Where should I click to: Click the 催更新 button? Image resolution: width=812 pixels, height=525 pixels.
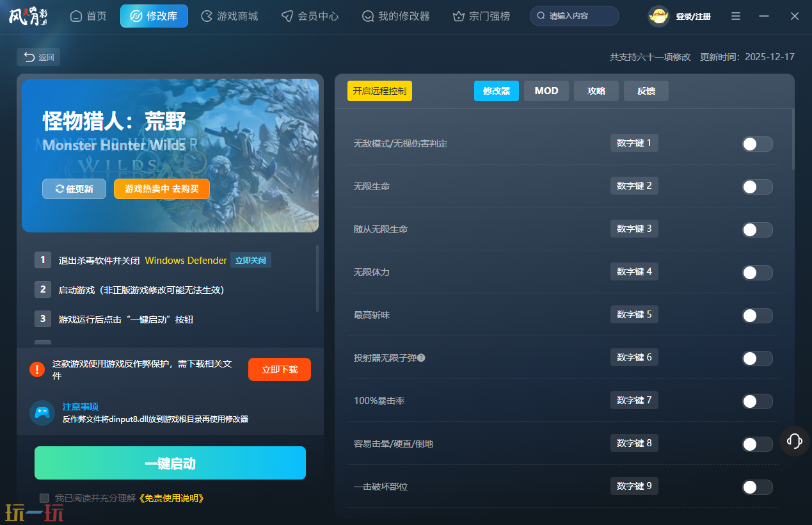tap(74, 189)
